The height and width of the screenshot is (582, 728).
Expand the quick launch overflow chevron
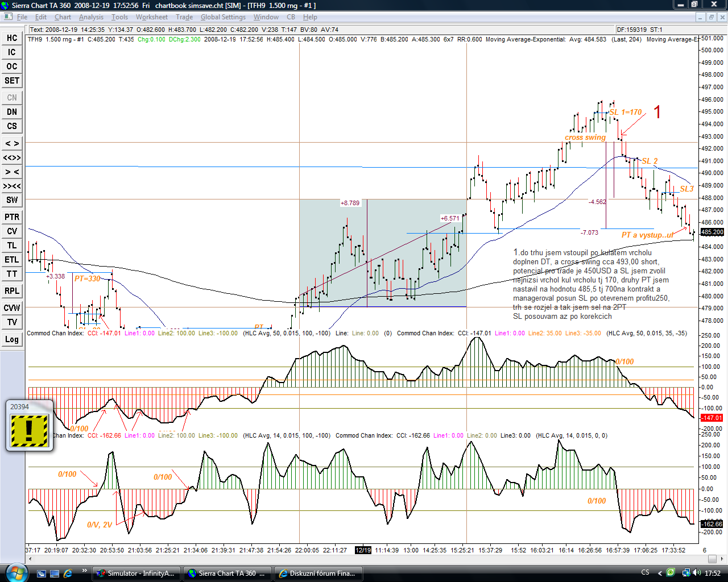(x=85, y=571)
